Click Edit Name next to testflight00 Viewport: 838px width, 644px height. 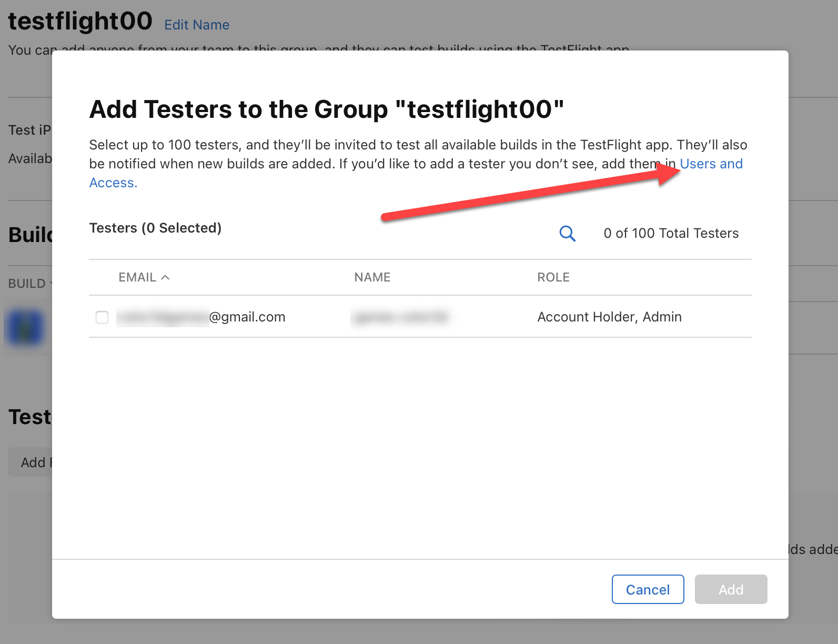pos(197,25)
